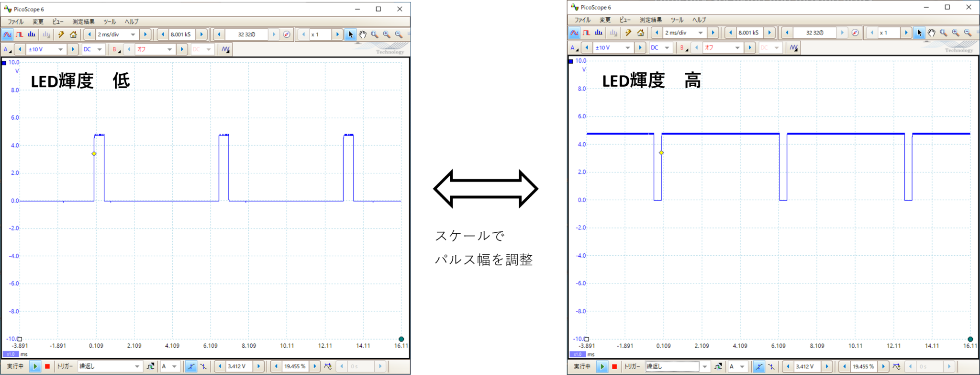Open buffer navigator compass icon in LED輝度 低 window
The height and width of the screenshot is (375, 980).
(287, 34)
